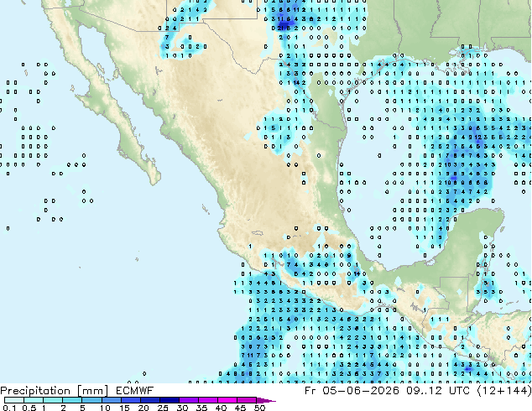Click the 25–30 mm dark blue swatch

pos(170,400)
